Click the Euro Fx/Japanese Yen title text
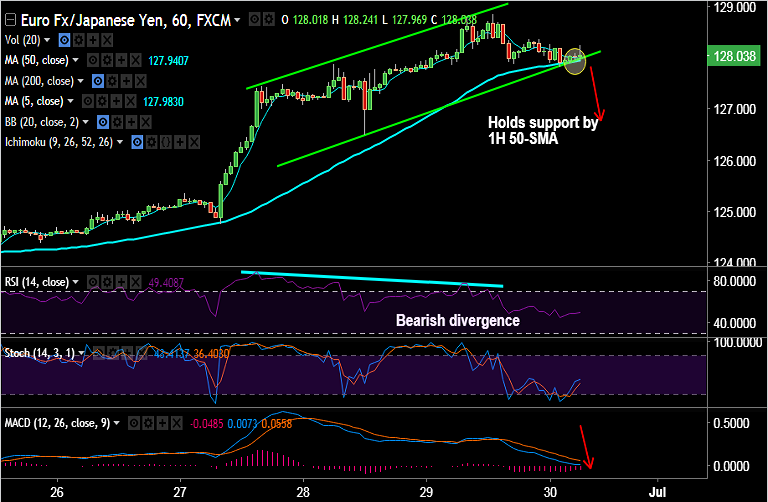768x502 pixels. (x=126, y=20)
